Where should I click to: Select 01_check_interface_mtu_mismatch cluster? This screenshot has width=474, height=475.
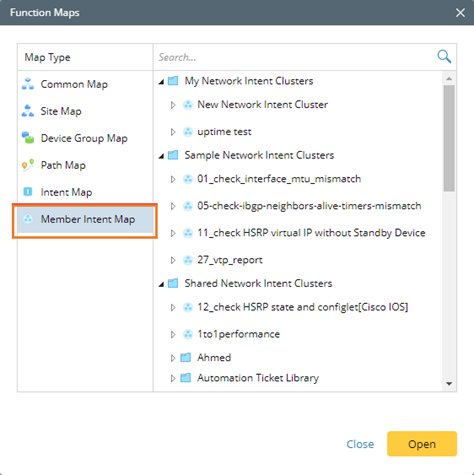click(279, 179)
